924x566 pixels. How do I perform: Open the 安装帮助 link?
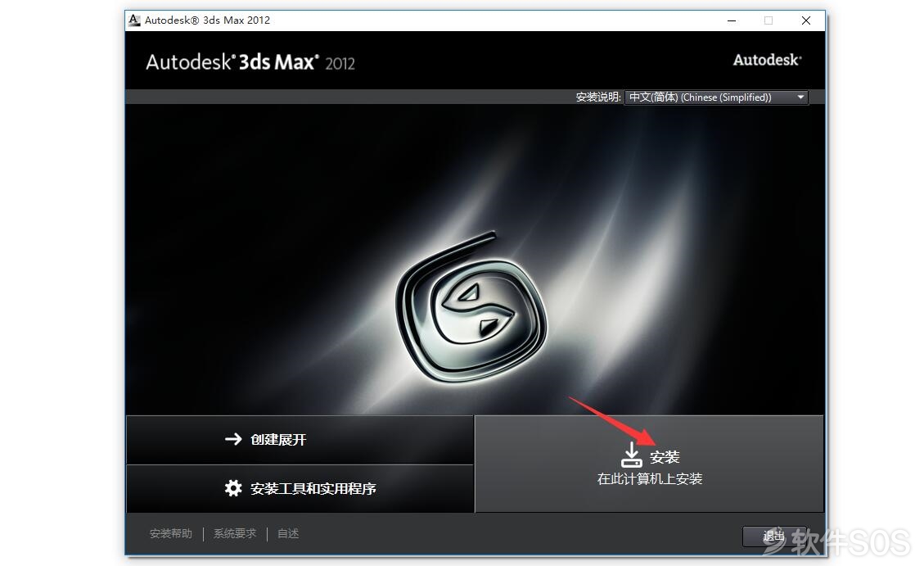coord(171,533)
